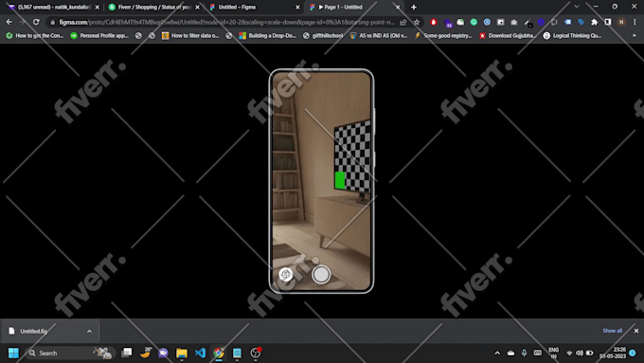The width and height of the screenshot is (644, 363).
Task: Open the 'Building a Drop-Do...' bookmark
Action: click(268, 36)
